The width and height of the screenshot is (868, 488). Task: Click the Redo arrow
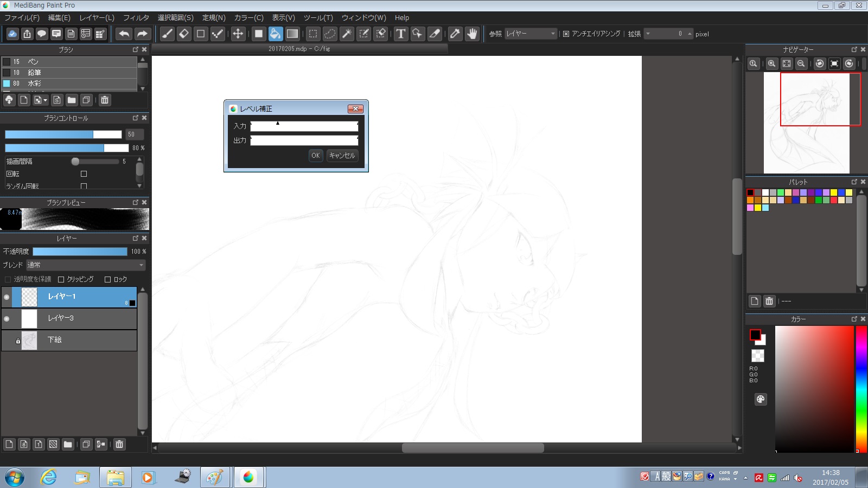coord(142,34)
